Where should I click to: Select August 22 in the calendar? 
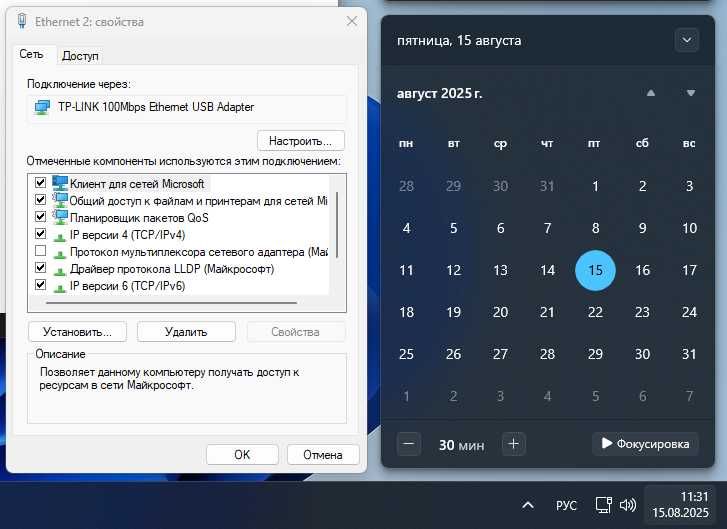[595, 312]
